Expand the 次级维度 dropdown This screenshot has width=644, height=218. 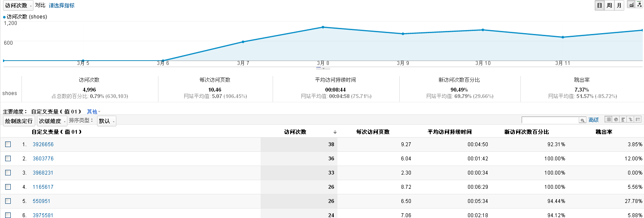tap(52, 121)
